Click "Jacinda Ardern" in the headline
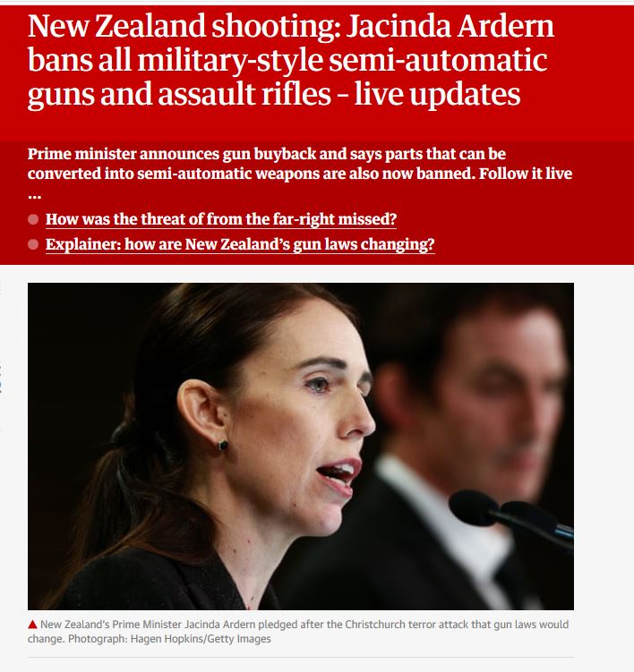 (x=450, y=27)
